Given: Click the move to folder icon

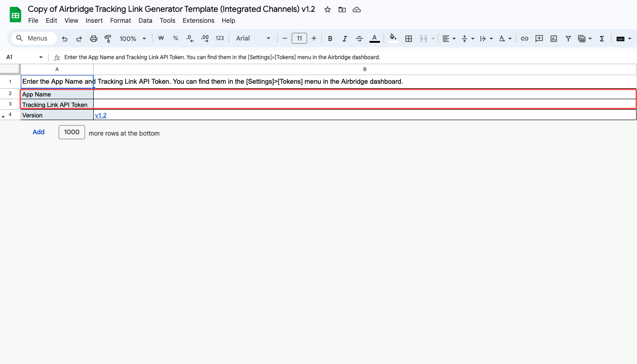Looking at the screenshot, I should 342,10.
